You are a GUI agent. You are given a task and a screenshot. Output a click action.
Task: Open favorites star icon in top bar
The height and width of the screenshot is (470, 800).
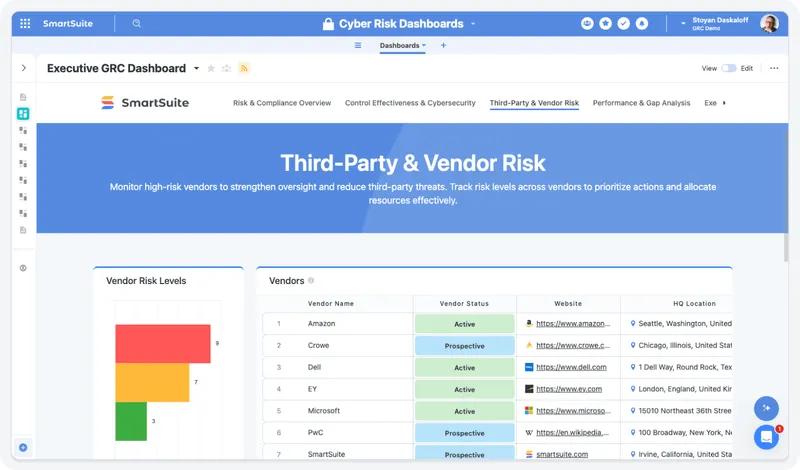point(606,23)
